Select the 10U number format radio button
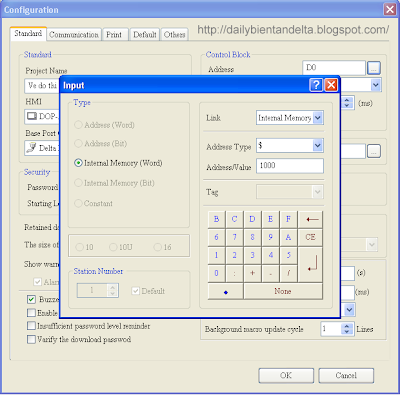Viewport: 400px width, 395px height. [x=113, y=247]
